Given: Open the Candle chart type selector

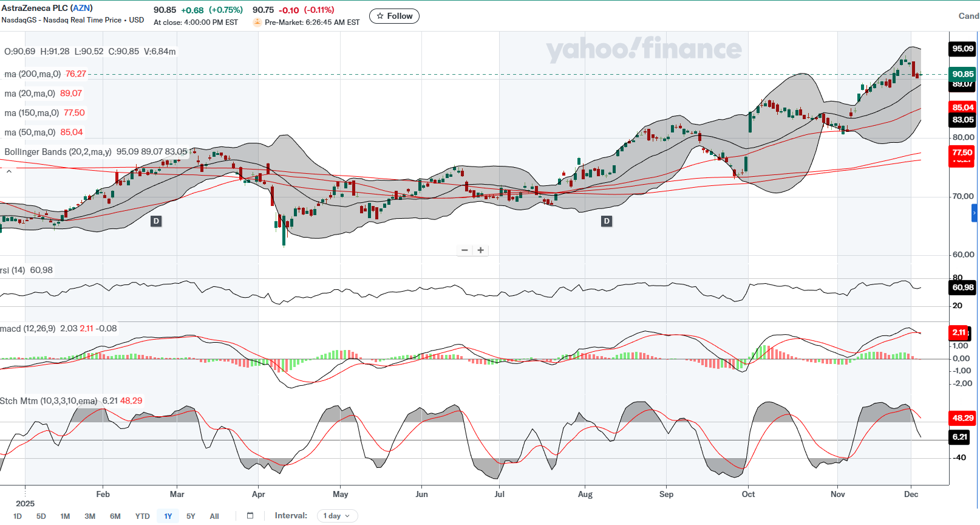Looking at the screenshot, I should tap(968, 16).
